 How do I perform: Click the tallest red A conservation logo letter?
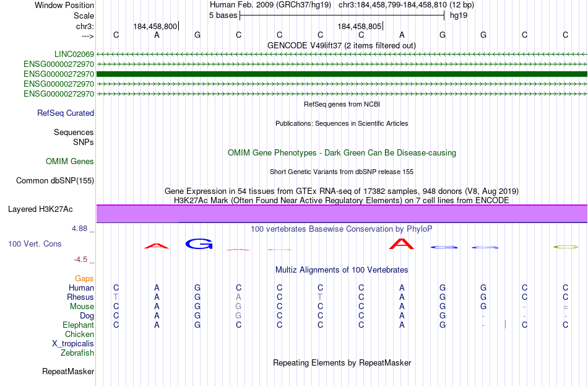click(402, 243)
